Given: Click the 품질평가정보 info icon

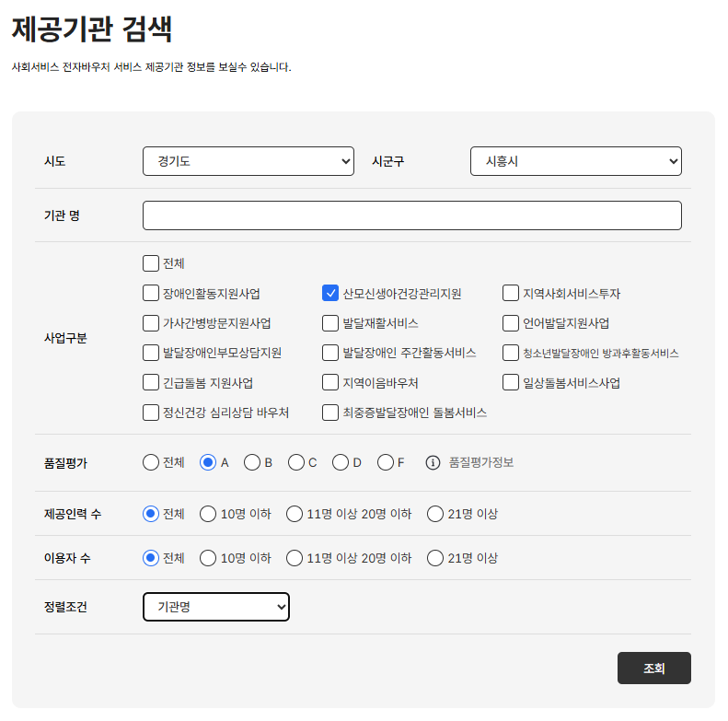Looking at the screenshot, I should (433, 462).
